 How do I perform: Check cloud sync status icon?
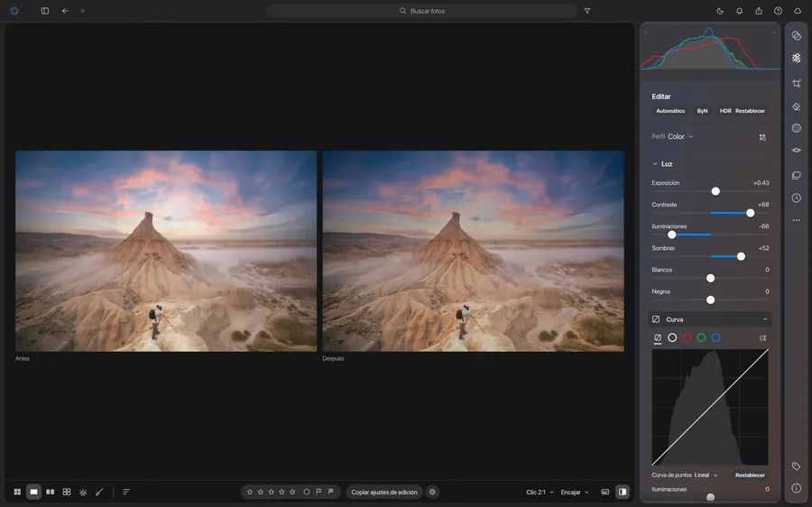pos(798,11)
